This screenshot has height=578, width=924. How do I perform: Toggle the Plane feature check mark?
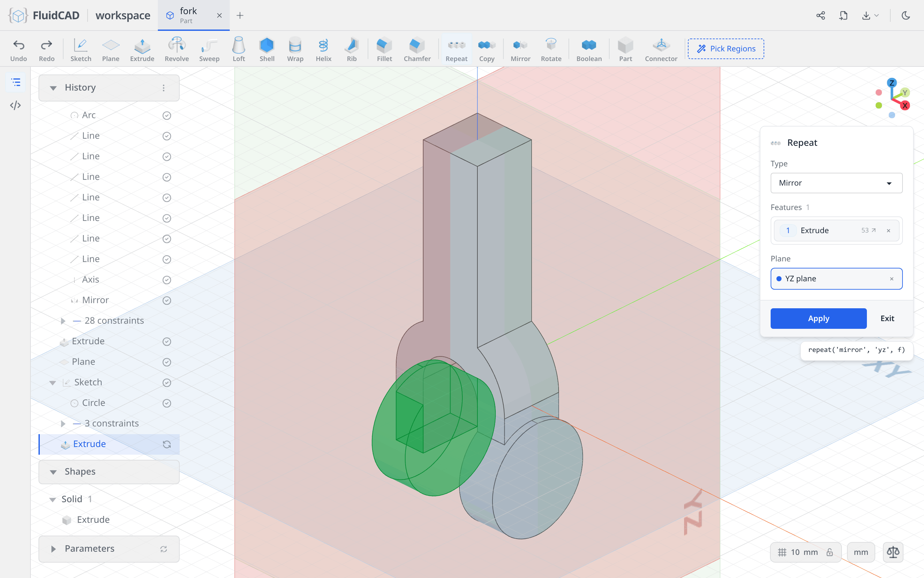click(167, 362)
